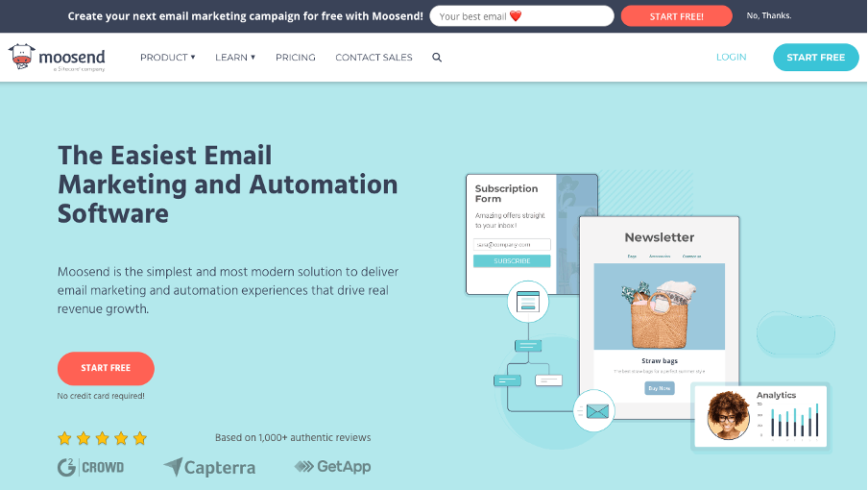The width and height of the screenshot is (868, 490).
Task: Open the search magnifier icon
Action: click(x=437, y=57)
